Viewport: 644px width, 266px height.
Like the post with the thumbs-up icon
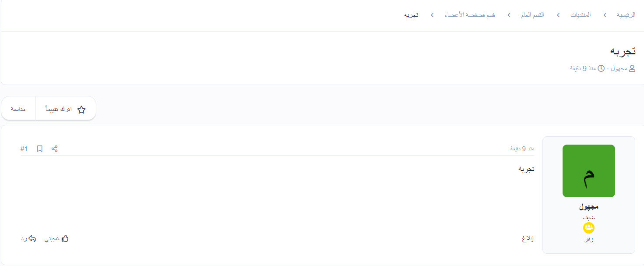click(65, 239)
